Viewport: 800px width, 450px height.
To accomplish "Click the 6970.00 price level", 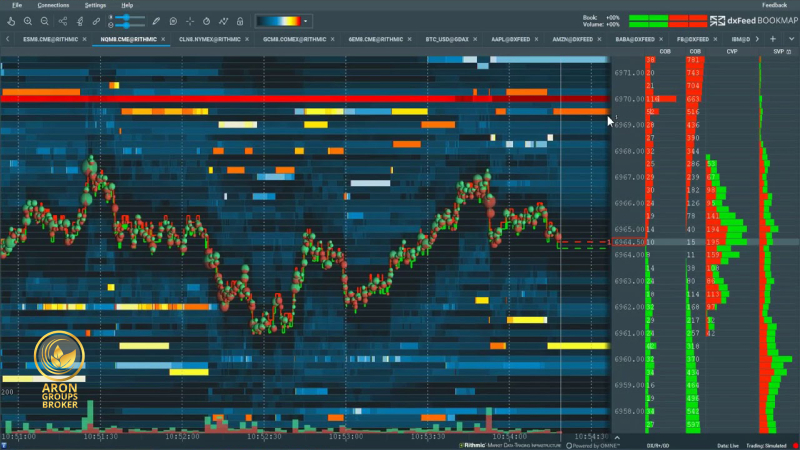I will (629, 99).
